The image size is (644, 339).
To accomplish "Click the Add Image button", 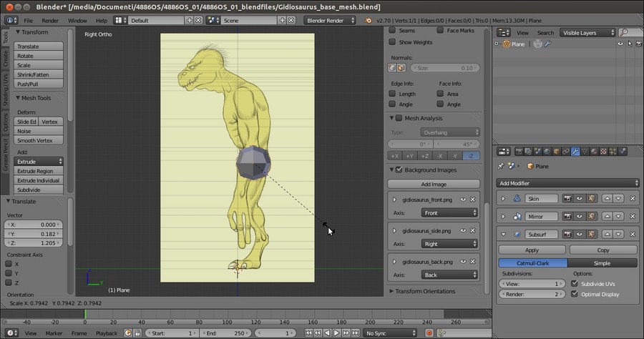I will tap(434, 184).
